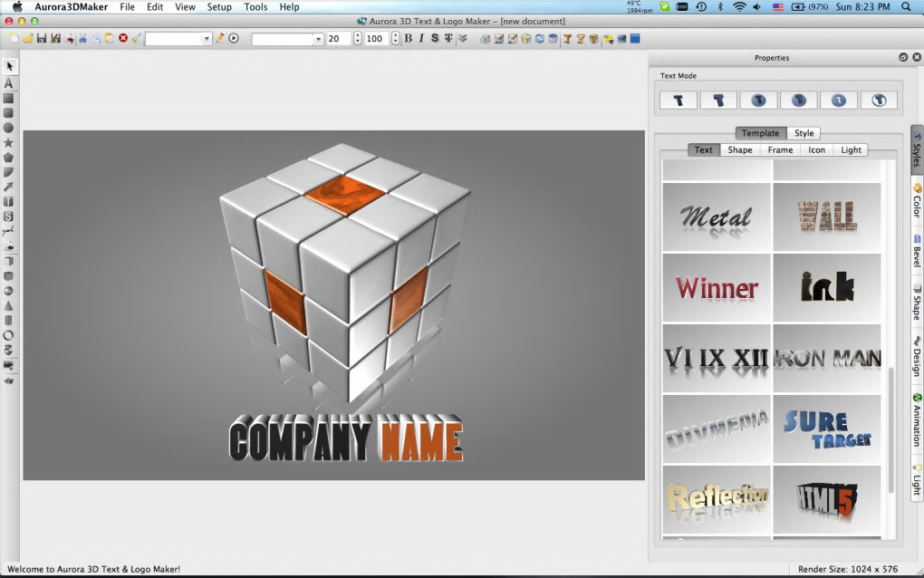924x578 pixels.
Task: Save the document with floppy icon
Action: (x=42, y=38)
